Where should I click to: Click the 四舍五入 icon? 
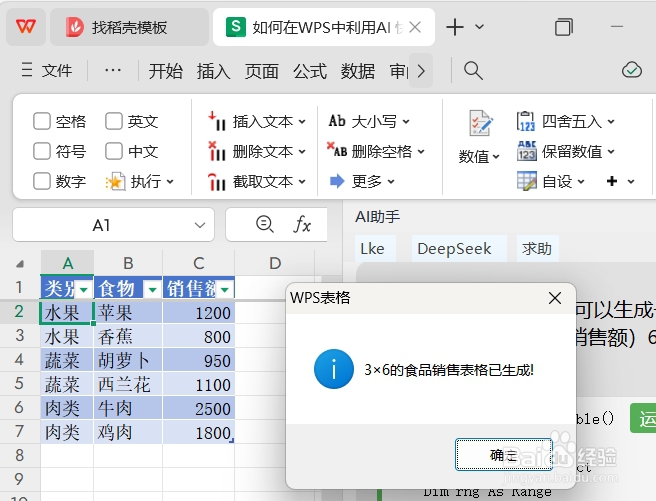click(526, 121)
